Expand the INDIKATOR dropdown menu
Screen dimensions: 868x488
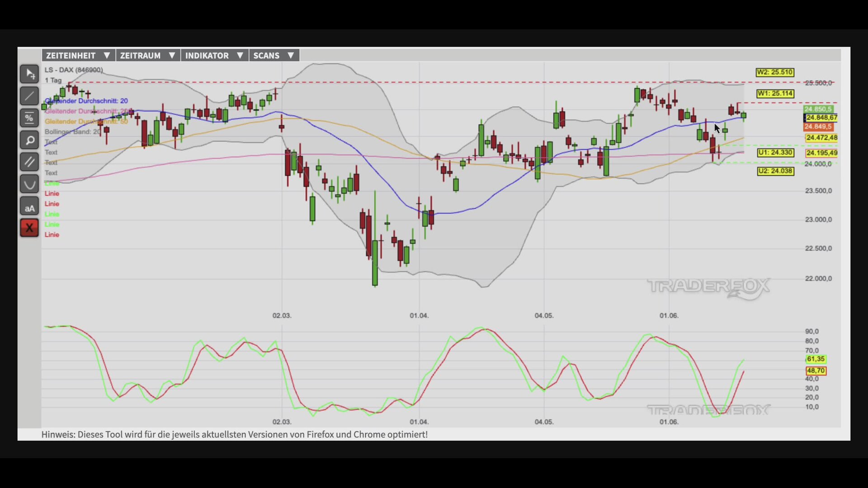(x=215, y=56)
